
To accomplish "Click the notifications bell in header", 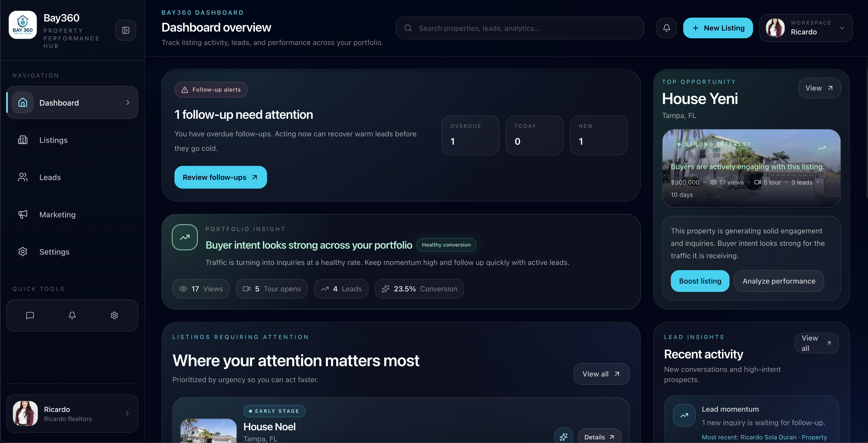I will point(666,28).
